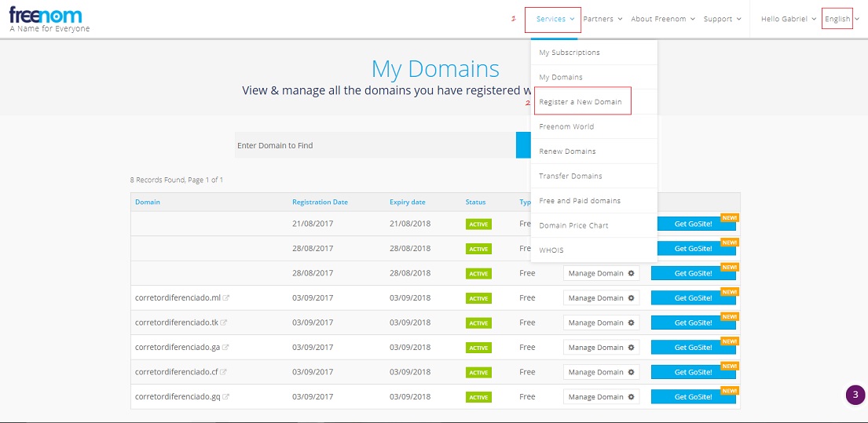This screenshot has width=868, height=423.
Task: Get GoSite for corretordiferenciado.ga
Action: pyautogui.click(x=693, y=348)
